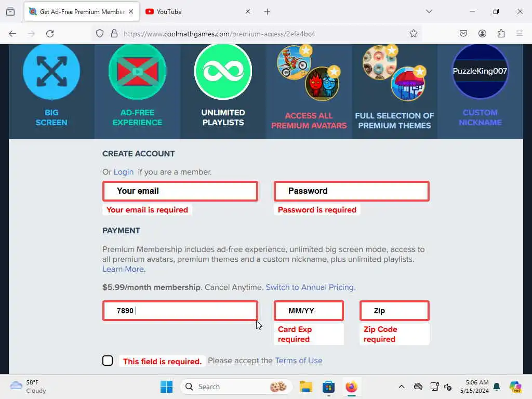
Task: Click the Save to Pocket icon
Action: tap(463, 33)
